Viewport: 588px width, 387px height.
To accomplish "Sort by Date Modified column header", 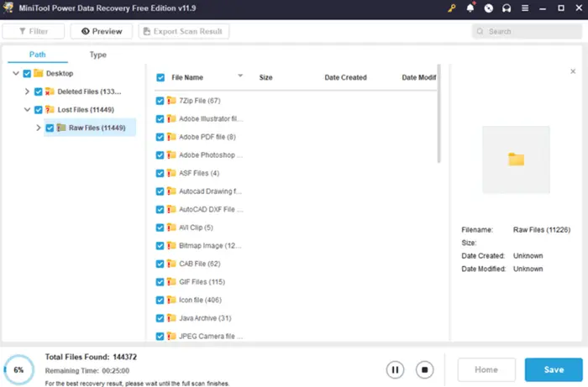I will click(x=419, y=77).
